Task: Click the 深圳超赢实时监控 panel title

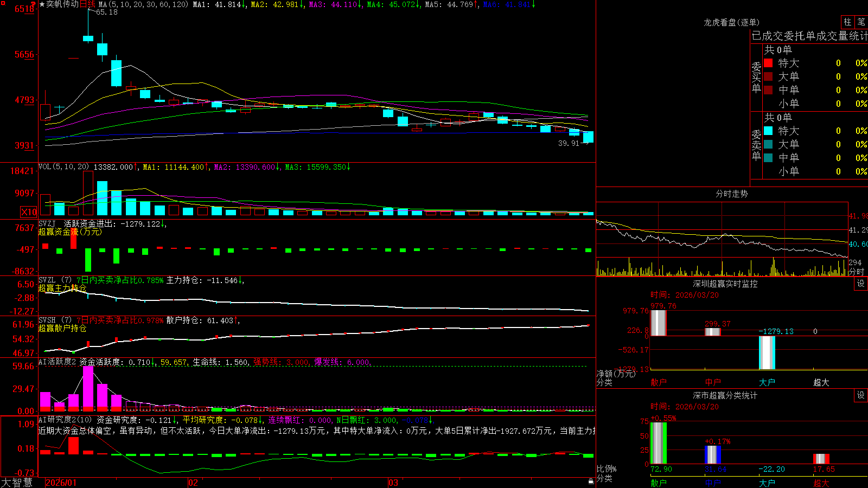Action: click(725, 284)
